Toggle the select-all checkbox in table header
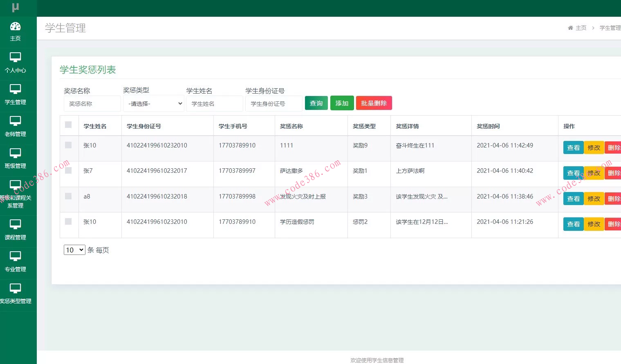 68,125
